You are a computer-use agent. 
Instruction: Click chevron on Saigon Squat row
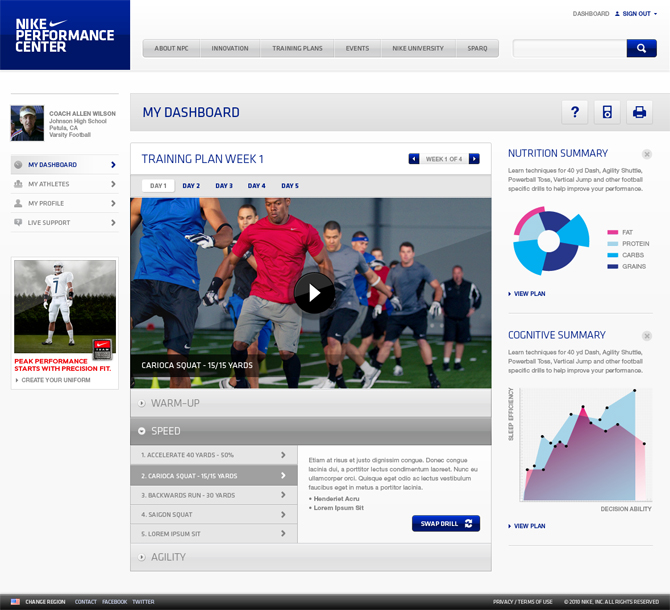(283, 514)
